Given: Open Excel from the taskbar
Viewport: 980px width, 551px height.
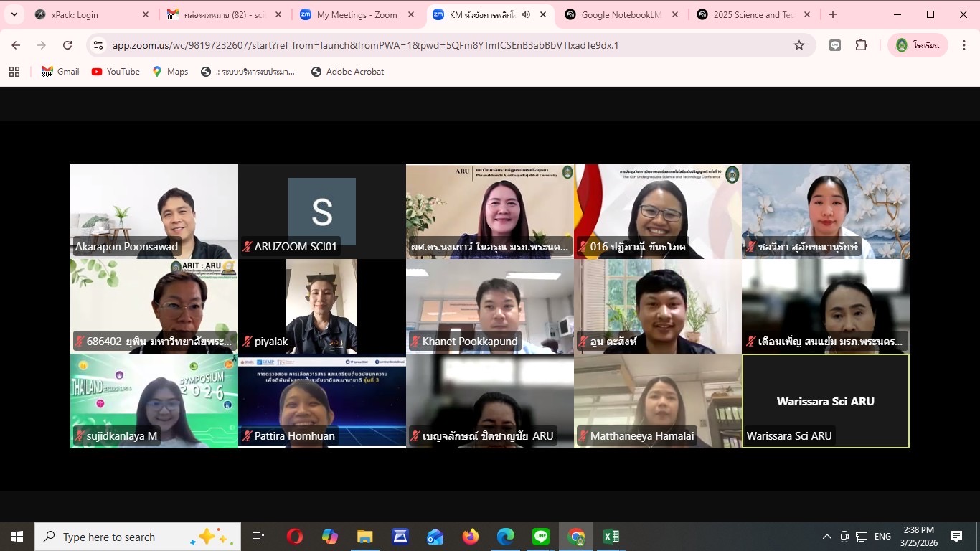Looking at the screenshot, I should tap(611, 537).
